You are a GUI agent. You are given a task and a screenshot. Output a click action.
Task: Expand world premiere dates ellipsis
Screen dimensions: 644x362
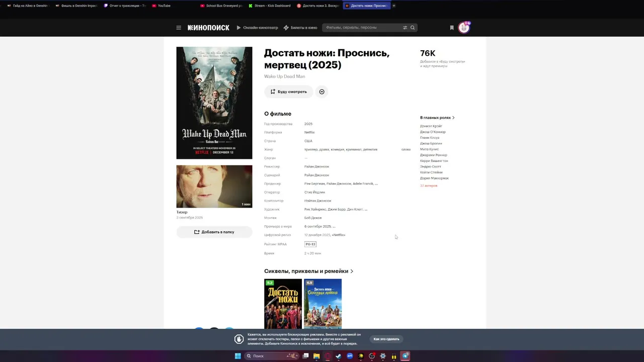(x=334, y=227)
